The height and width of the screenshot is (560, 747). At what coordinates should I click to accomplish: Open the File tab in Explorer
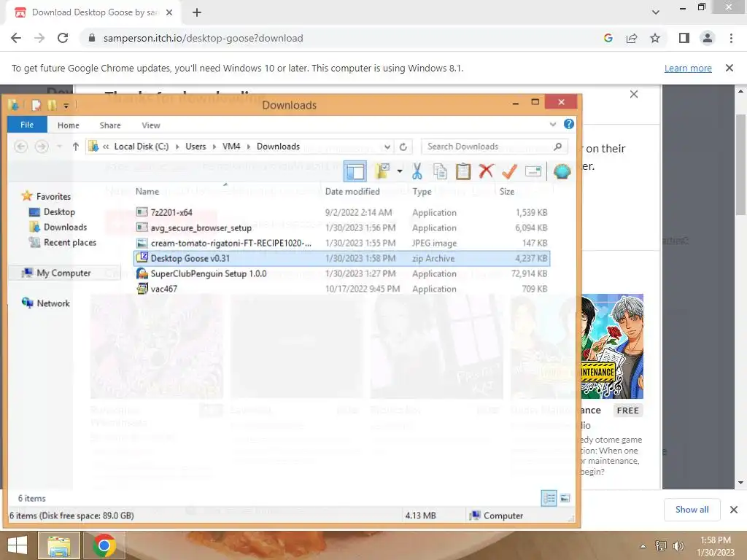click(x=27, y=125)
